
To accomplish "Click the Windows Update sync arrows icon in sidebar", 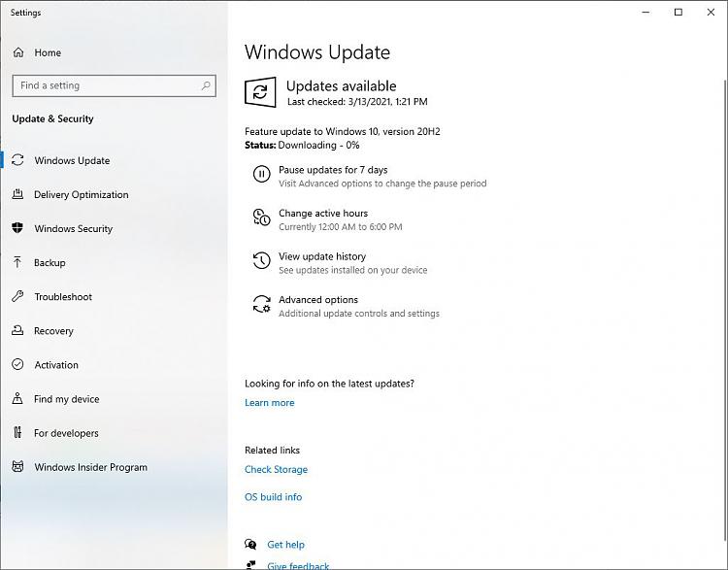I will click(17, 160).
